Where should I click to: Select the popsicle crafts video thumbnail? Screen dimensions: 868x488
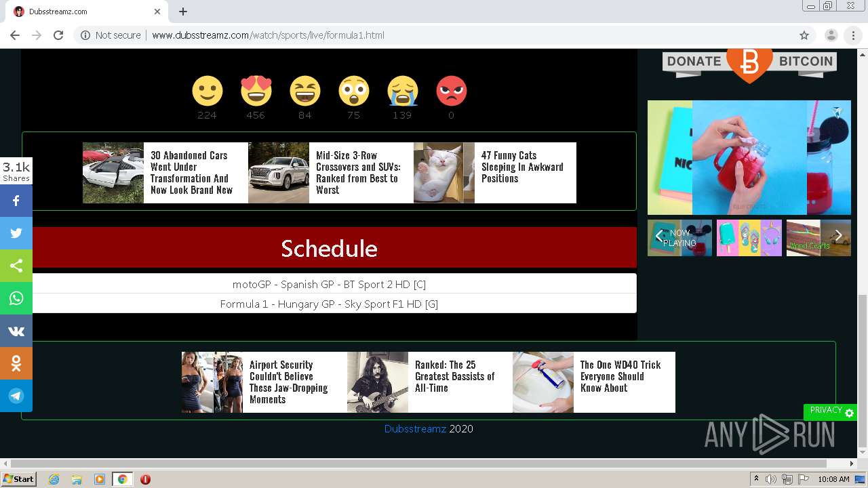[749, 237]
